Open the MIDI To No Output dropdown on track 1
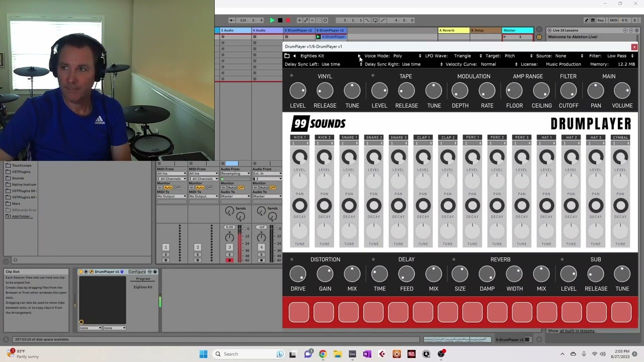The image size is (644, 362). click(x=172, y=196)
